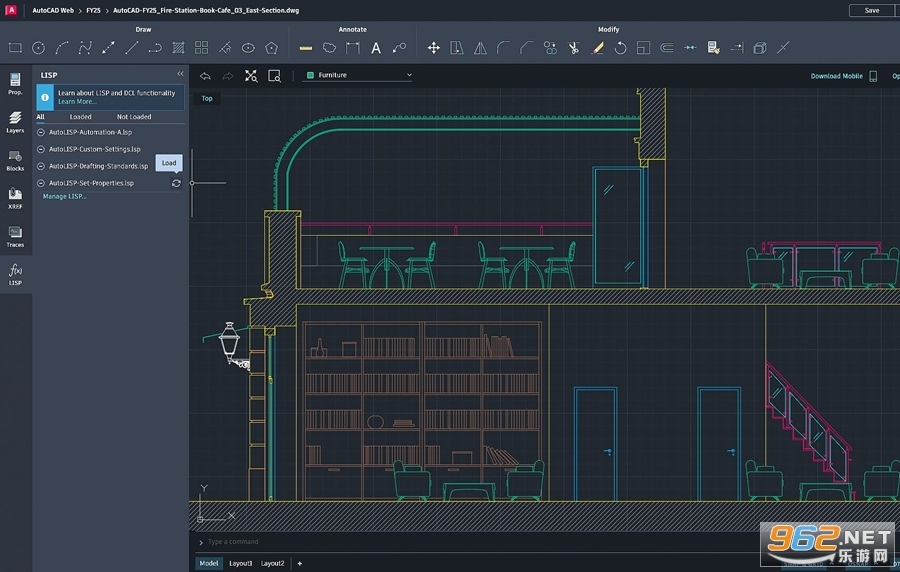Screen dimensions: 900x572
Task: Select the AutoLISP-Automation-A.lsp file name
Action: pyautogui.click(x=90, y=132)
